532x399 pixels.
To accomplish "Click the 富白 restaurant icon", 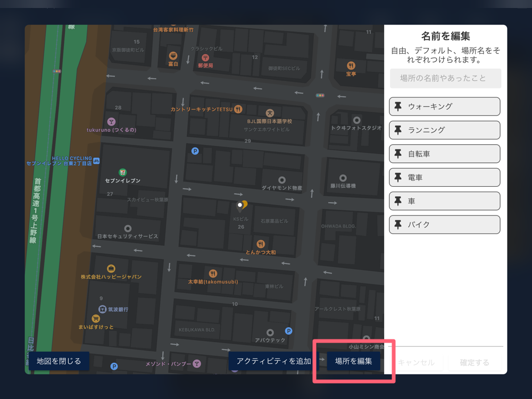I will tap(173, 56).
